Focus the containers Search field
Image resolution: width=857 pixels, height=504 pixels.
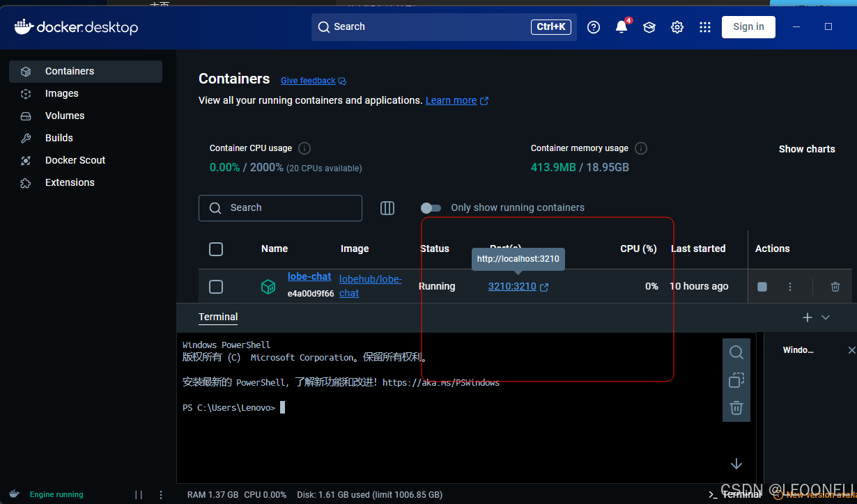point(280,207)
